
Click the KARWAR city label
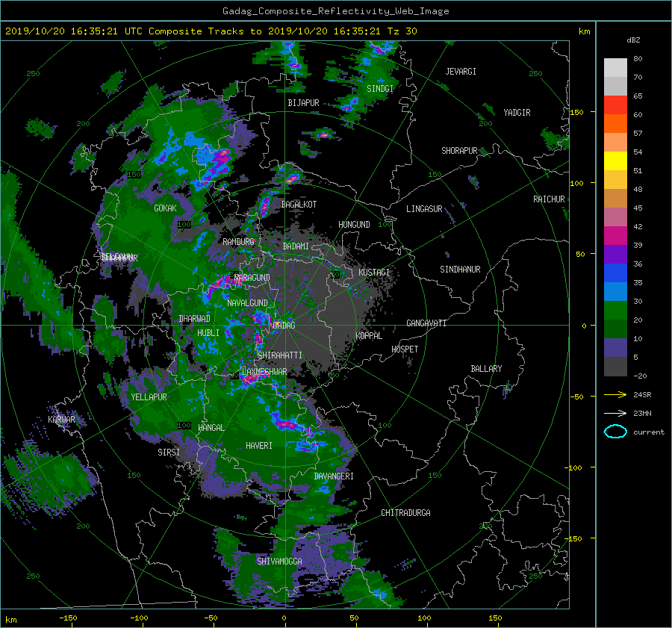(62, 420)
